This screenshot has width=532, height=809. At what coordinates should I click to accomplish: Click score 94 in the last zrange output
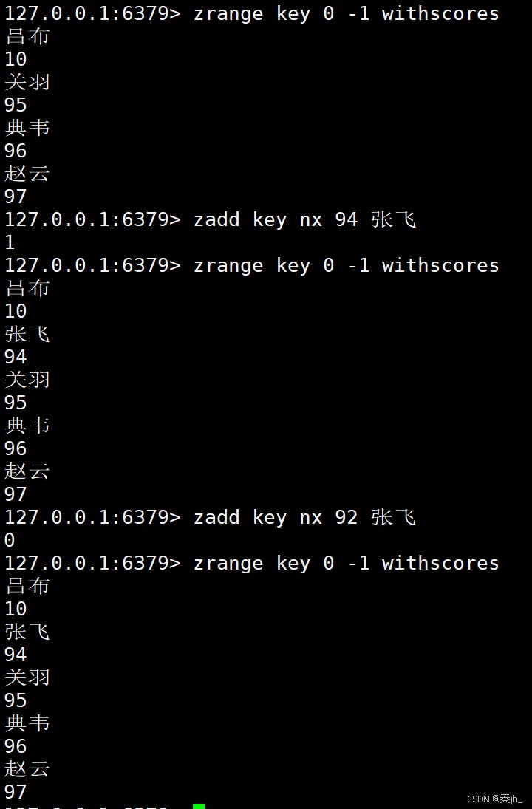tap(16, 655)
